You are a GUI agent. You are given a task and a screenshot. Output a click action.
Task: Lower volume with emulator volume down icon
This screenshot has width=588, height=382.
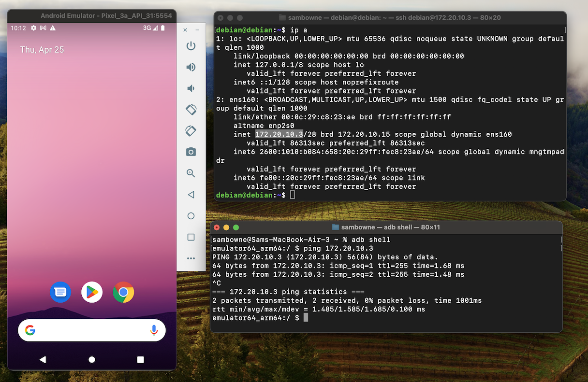[x=191, y=88]
